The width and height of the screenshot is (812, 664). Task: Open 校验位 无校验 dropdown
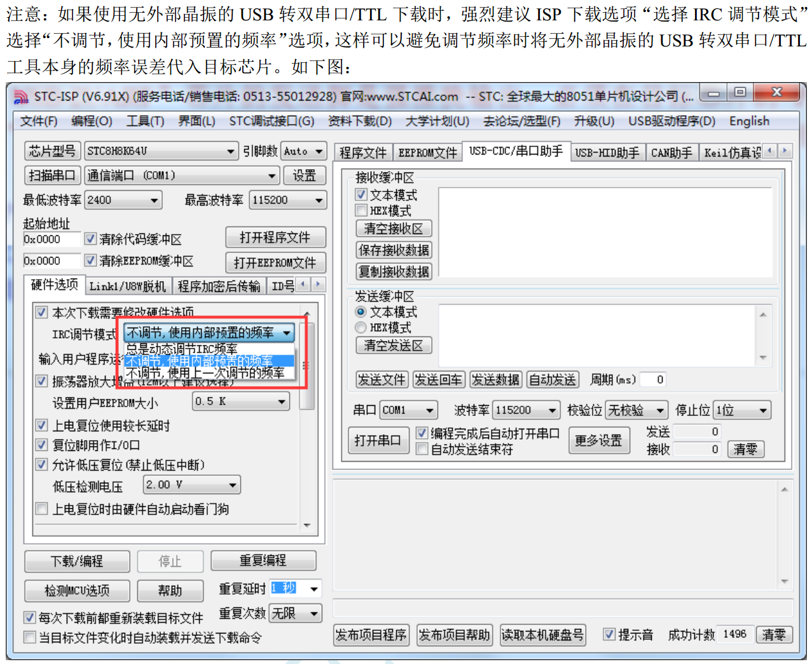click(636, 410)
